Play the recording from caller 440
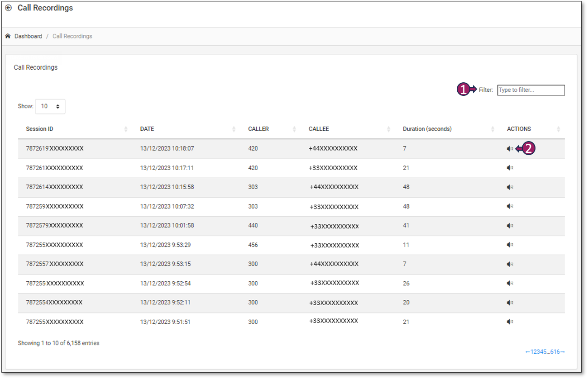 click(510, 225)
